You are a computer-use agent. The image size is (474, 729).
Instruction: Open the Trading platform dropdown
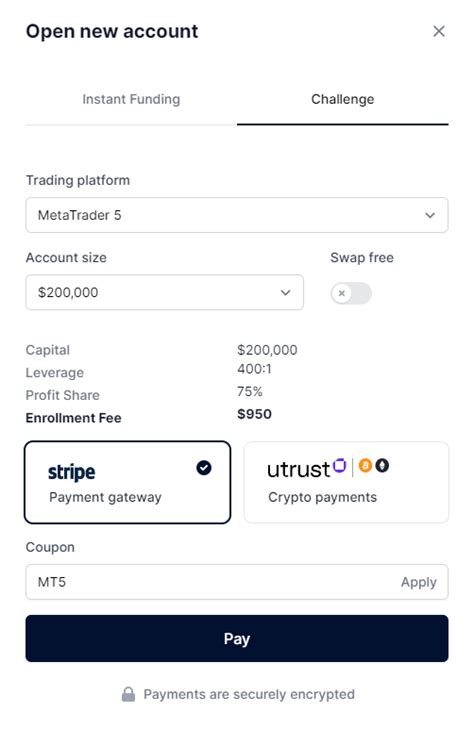tap(237, 215)
